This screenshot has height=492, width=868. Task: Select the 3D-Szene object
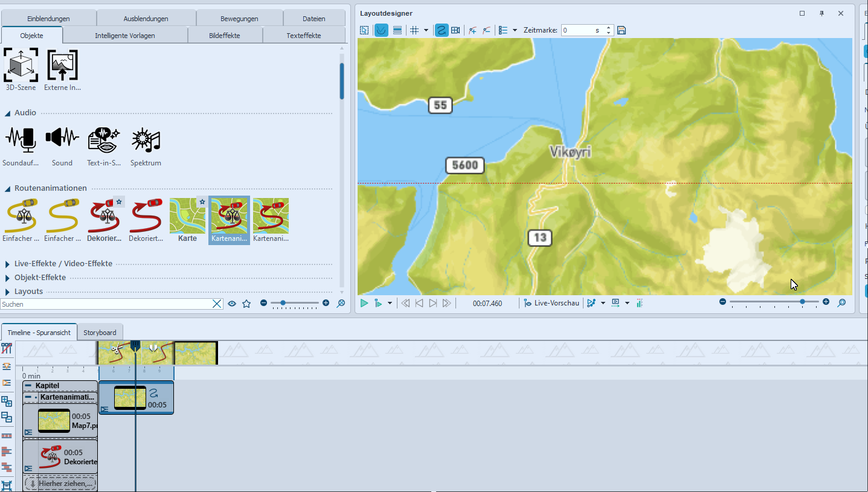click(21, 66)
